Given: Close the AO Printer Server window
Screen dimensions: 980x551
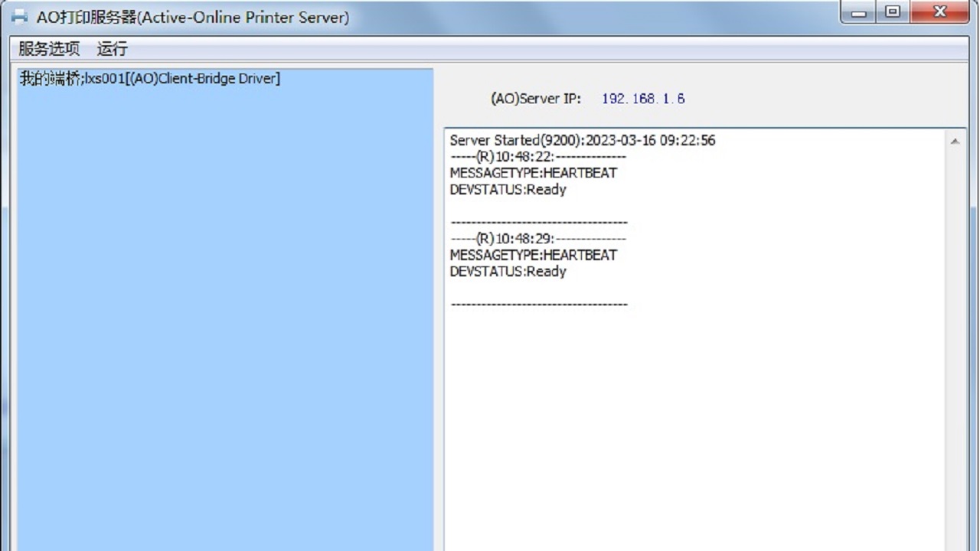Looking at the screenshot, I should [940, 12].
